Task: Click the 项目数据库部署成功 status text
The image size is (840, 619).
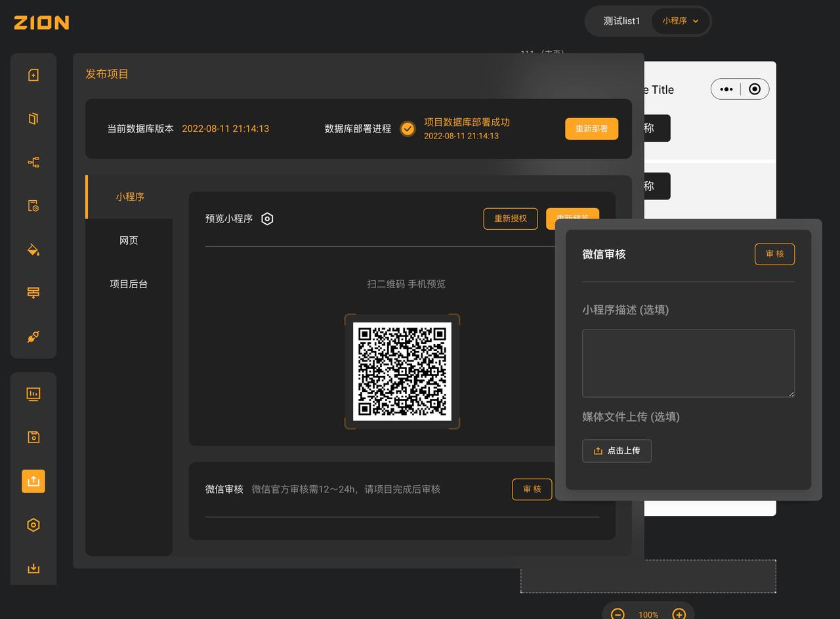Action: [467, 122]
